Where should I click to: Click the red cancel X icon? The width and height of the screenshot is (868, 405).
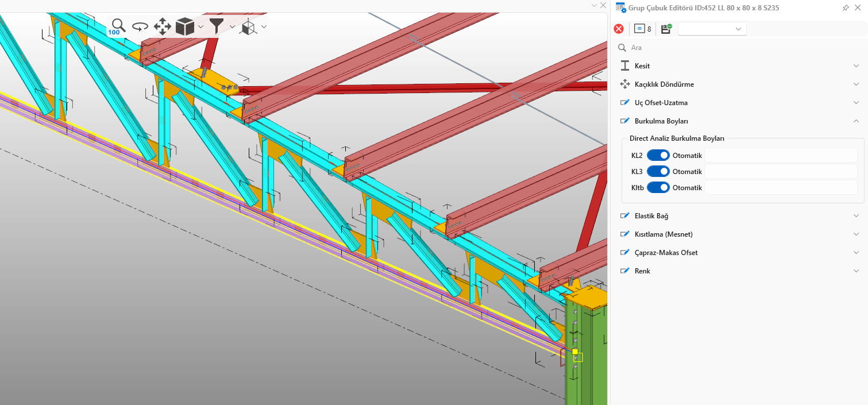coord(619,29)
